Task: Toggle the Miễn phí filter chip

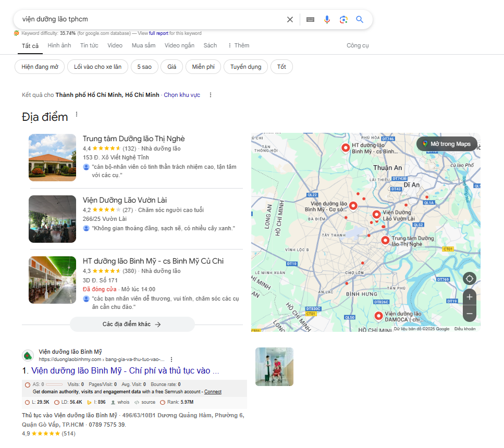Action: click(x=203, y=67)
